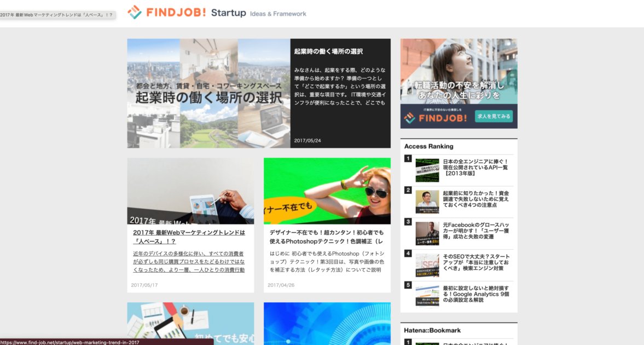Viewport: 644px width, 345px height.
Task: Open the 起業時の働く場所の選択 headline in dark panel
Action: click(x=328, y=51)
